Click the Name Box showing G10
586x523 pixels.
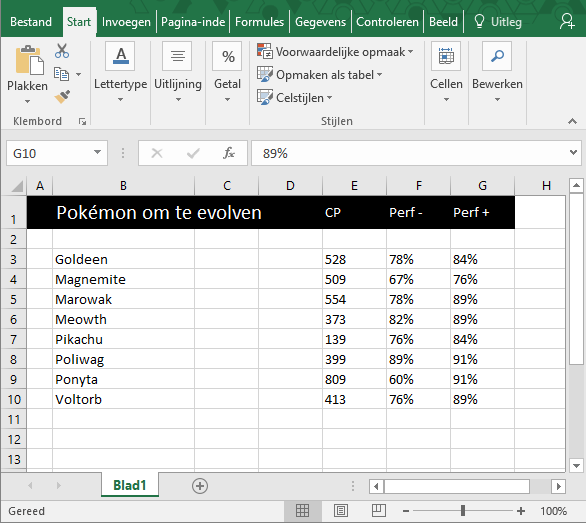pyautogui.click(x=56, y=153)
